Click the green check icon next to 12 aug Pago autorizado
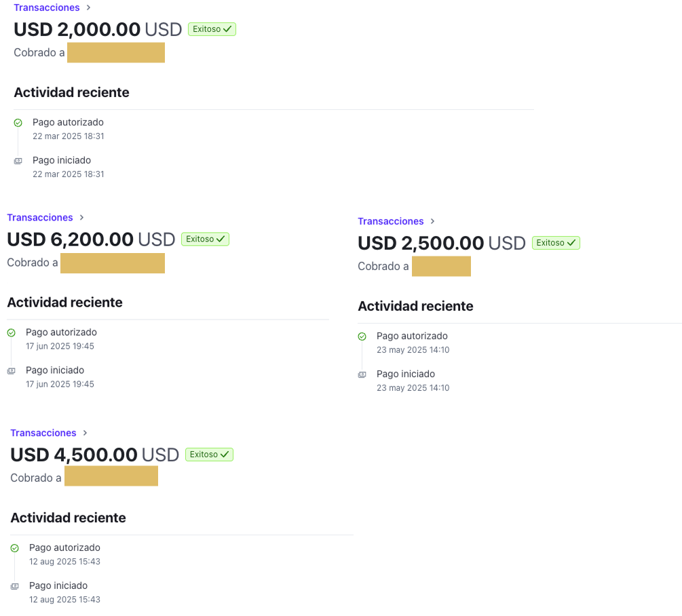The image size is (682, 616). [x=14, y=548]
